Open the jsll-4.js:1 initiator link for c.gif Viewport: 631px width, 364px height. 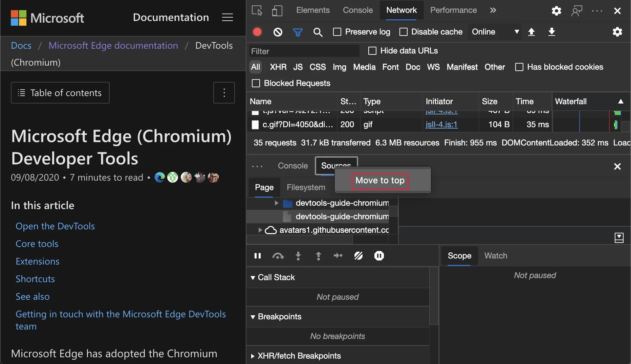tap(441, 124)
